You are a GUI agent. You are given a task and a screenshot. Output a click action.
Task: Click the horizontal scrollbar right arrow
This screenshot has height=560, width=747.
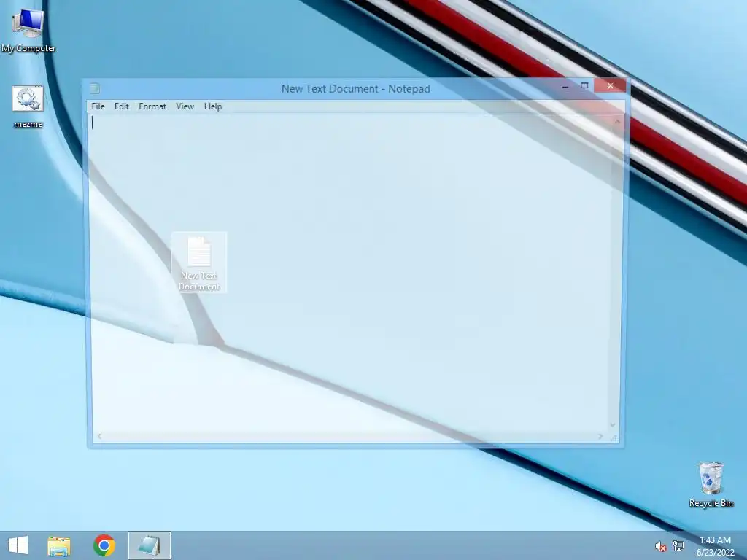pos(600,436)
